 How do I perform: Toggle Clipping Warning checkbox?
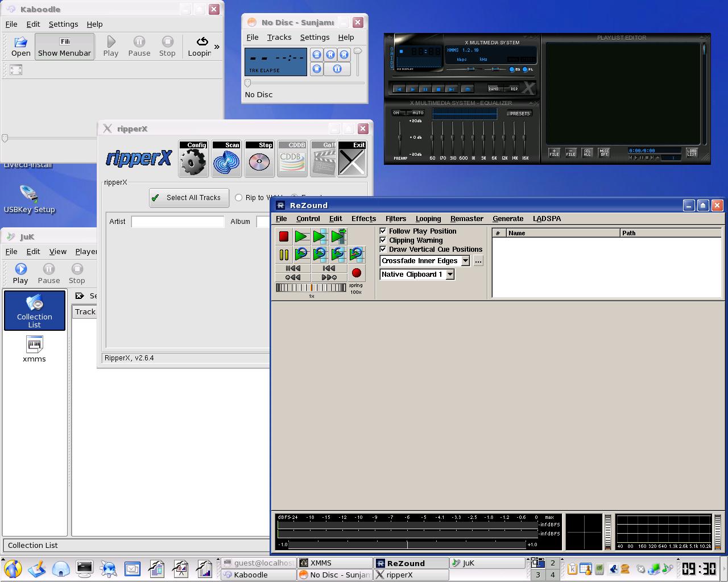click(383, 240)
